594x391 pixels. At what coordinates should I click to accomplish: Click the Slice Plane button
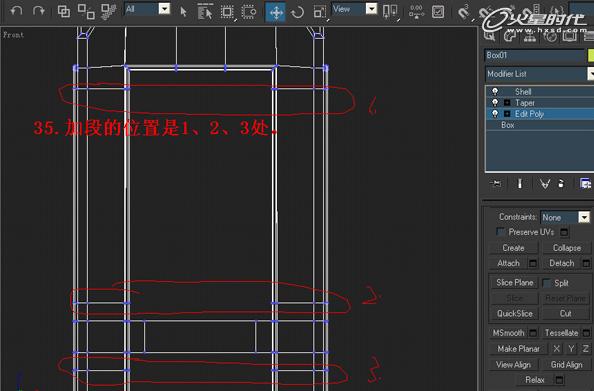pyautogui.click(x=514, y=283)
